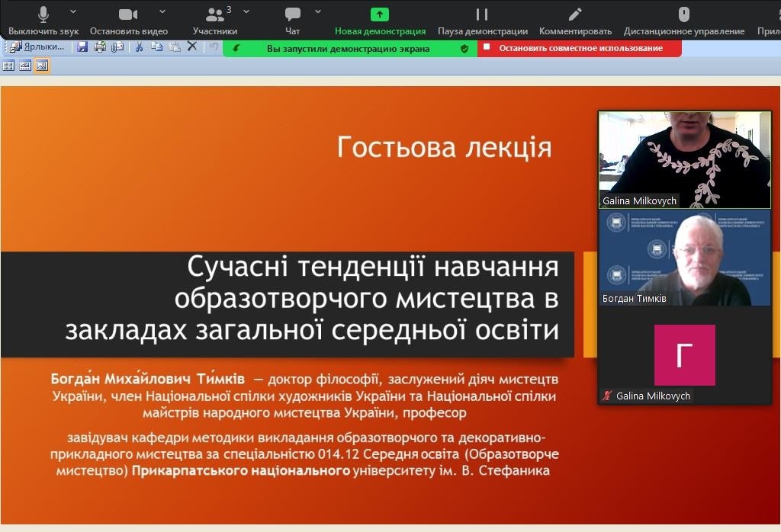The image size is (781, 532).
Task: Click the green security shield icon
Action: (x=464, y=48)
